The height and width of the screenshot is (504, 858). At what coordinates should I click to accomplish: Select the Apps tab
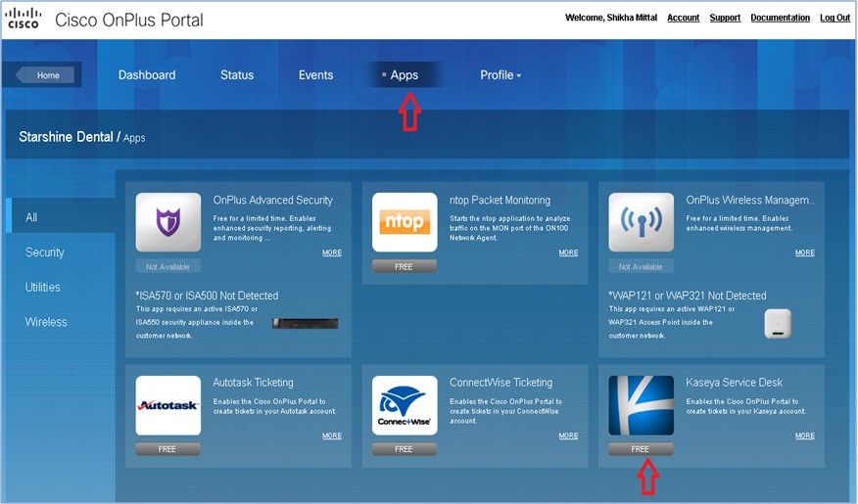404,75
